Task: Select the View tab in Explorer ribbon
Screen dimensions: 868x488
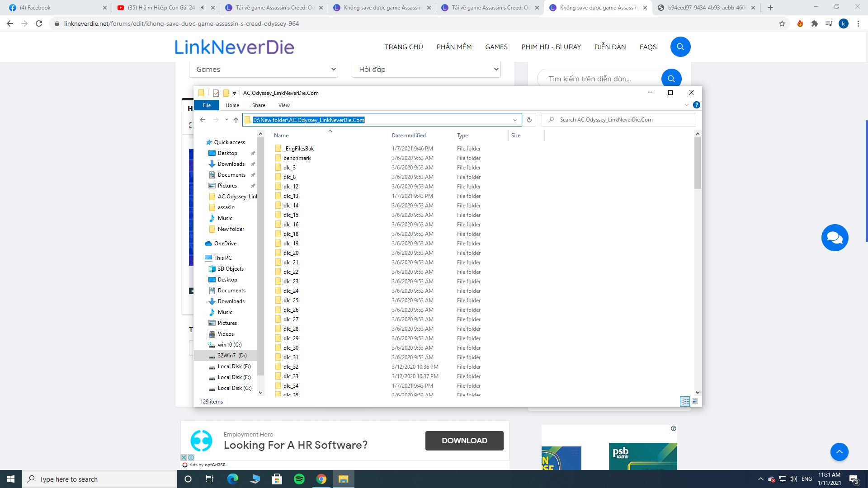Action: click(x=284, y=105)
